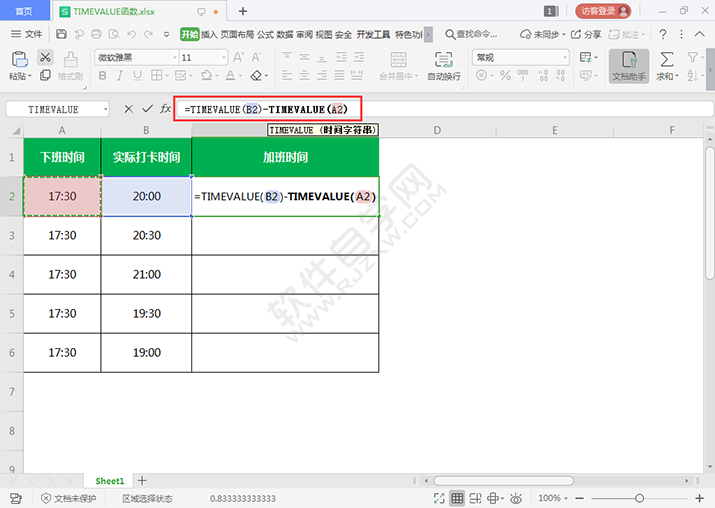Click the thousands separator icon
This screenshot has height=508, width=715.
523,75
